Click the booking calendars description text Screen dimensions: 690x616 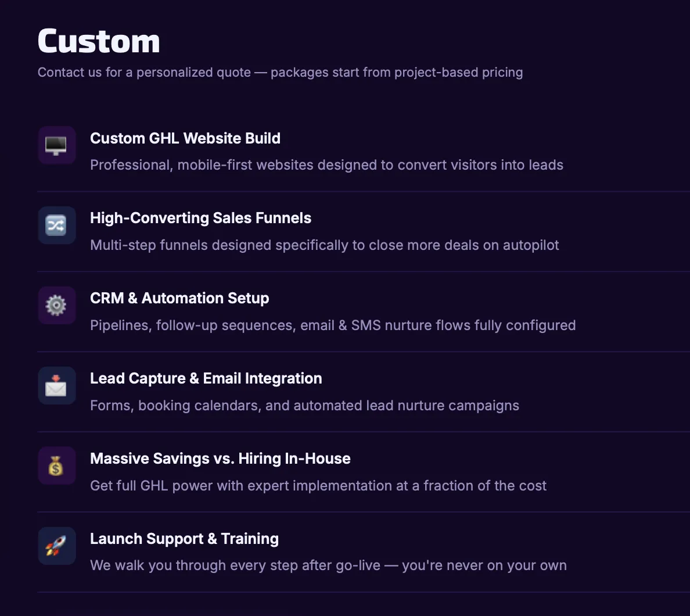(x=304, y=406)
